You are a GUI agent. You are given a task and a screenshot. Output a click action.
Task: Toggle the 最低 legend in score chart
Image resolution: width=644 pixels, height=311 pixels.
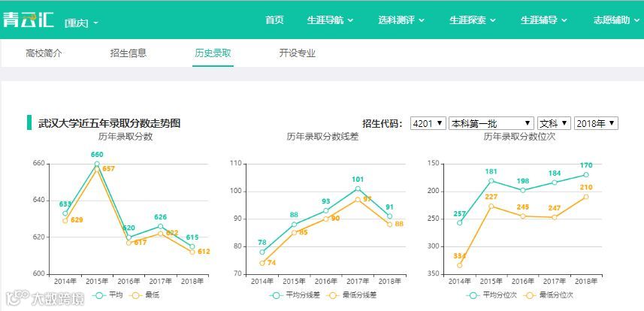pyautogui.click(x=144, y=295)
